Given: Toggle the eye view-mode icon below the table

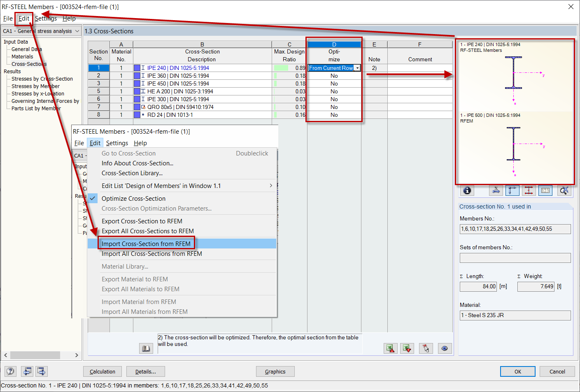Looking at the screenshot, I should 445,348.
